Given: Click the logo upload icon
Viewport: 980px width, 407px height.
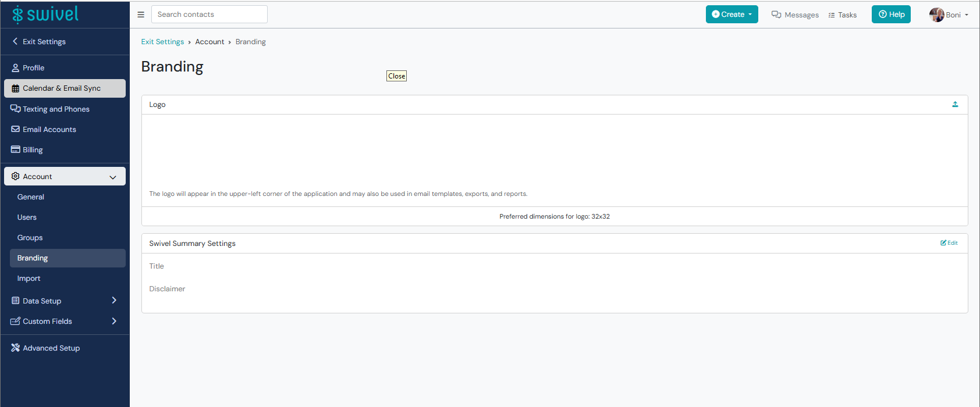Looking at the screenshot, I should [955, 105].
